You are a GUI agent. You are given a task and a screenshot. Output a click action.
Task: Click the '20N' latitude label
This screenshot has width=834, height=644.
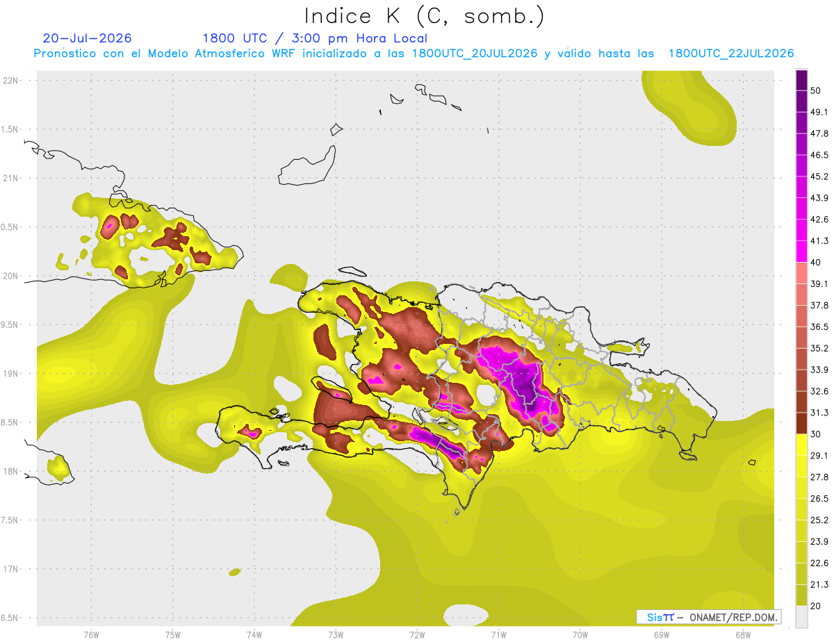coord(11,276)
